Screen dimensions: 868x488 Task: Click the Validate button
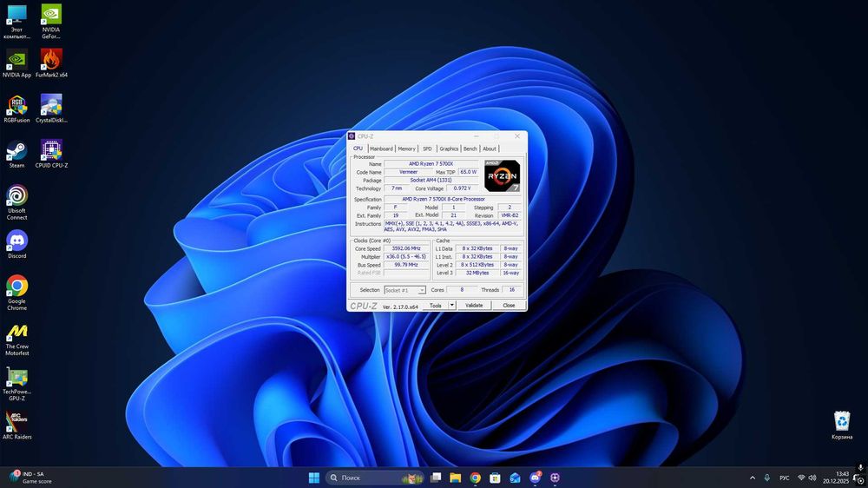point(474,305)
